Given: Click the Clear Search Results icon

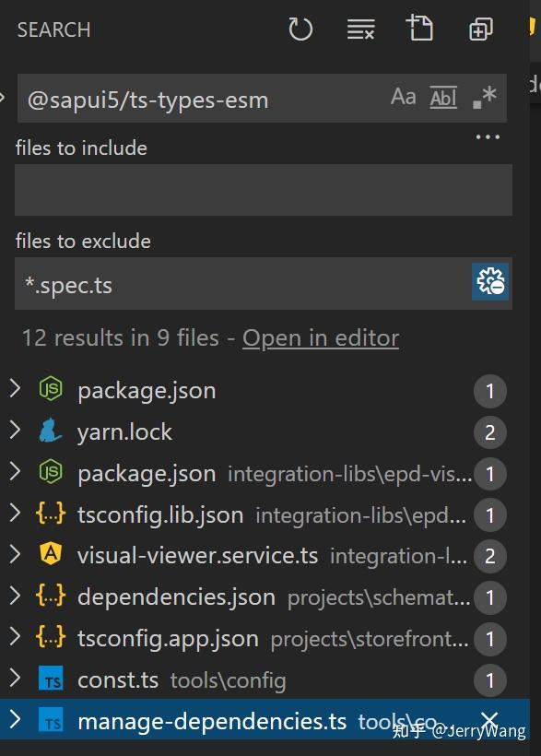Looking at the screenshot, I should [360, 29].
